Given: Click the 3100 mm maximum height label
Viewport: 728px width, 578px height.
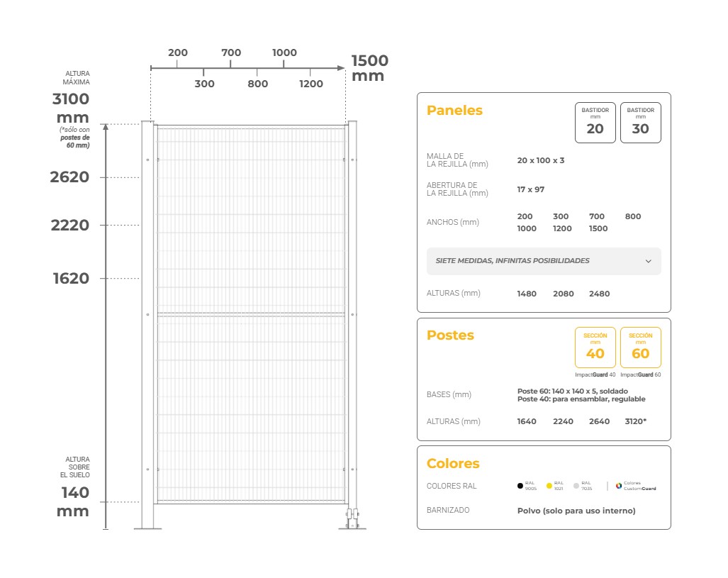Looking at the screenshot, I should 72,108.
